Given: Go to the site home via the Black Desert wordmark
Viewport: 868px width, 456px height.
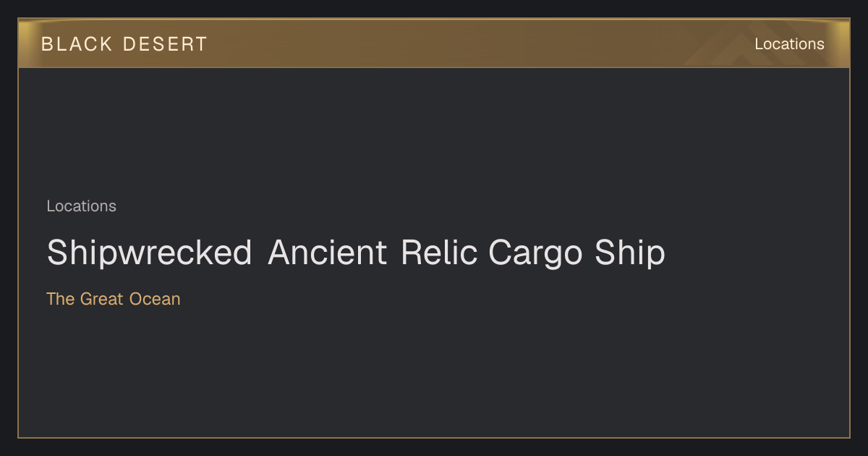Looking at the screenshot, I should tap(124, 44).
